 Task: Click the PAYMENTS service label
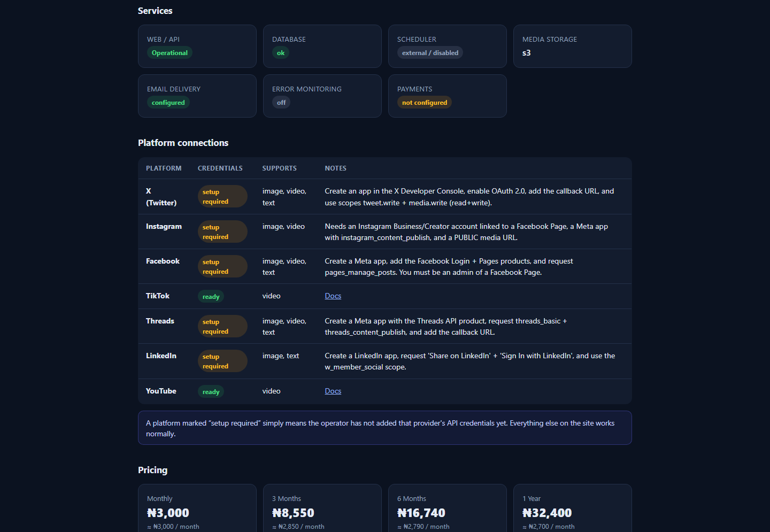pyautogui.click(x=414, y=89)
